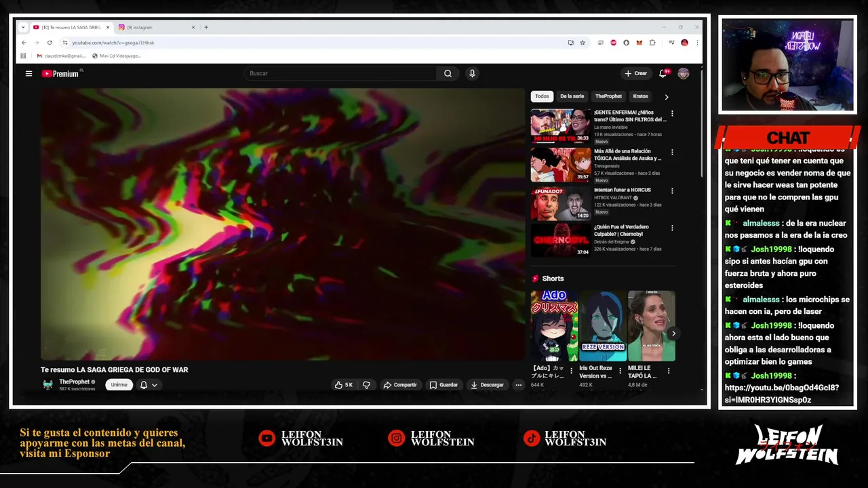Click video title Te resumo LA SAGA GRIEGA
The height and width of the screenshot is (488, 868).
pyautogui.click(x=114, y=370)
